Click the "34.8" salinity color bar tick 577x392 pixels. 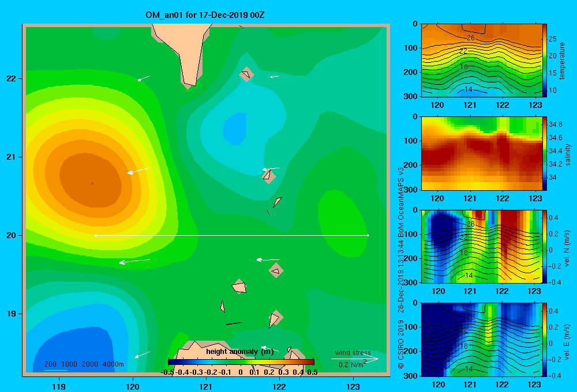tap(556, 125)
